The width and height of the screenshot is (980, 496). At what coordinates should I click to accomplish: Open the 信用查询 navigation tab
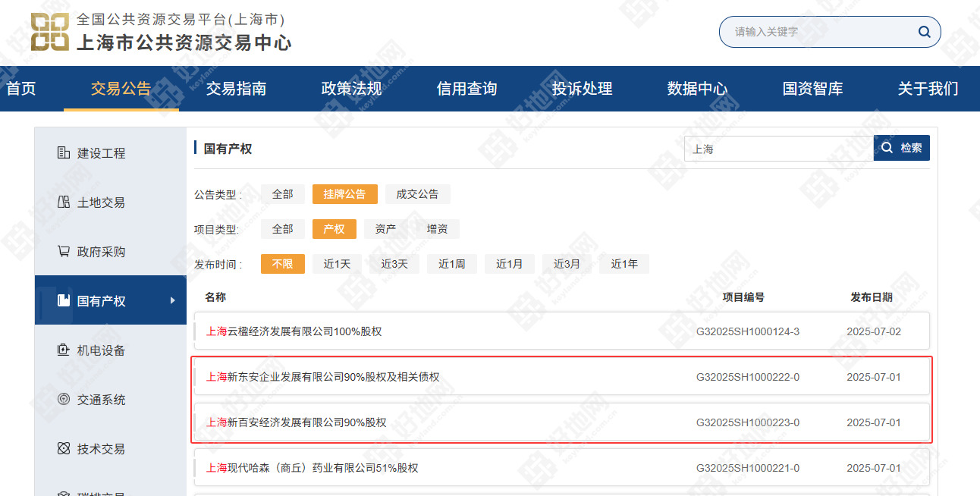[x=467, y=89]
